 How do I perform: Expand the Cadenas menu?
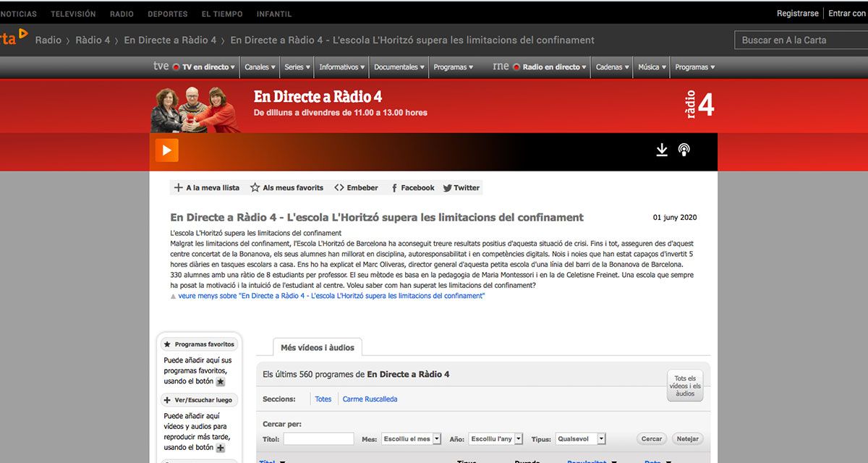point(613,67)
